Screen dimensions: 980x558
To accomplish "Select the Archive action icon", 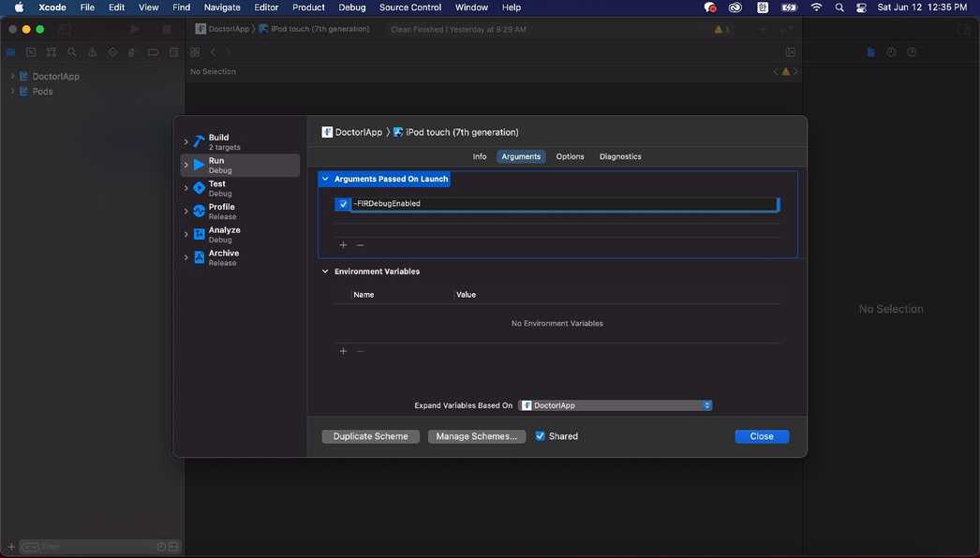I will (199, 257).
